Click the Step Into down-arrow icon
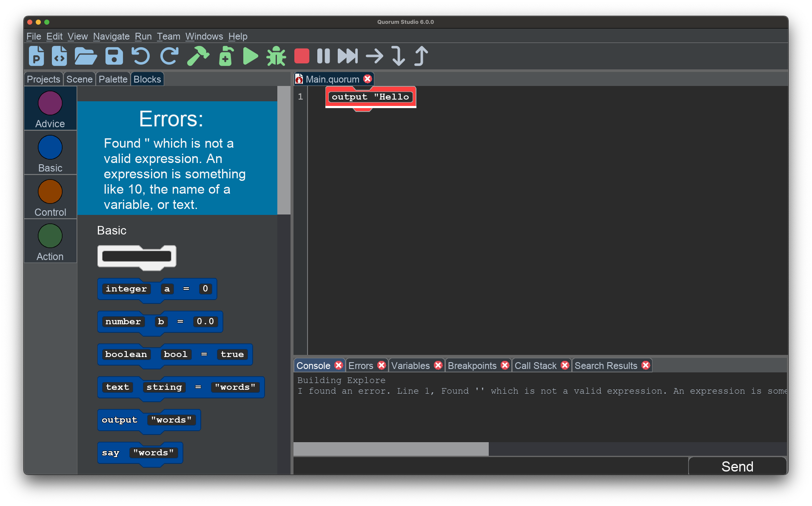This screenshot has width=812, height=506. (398, 56)
